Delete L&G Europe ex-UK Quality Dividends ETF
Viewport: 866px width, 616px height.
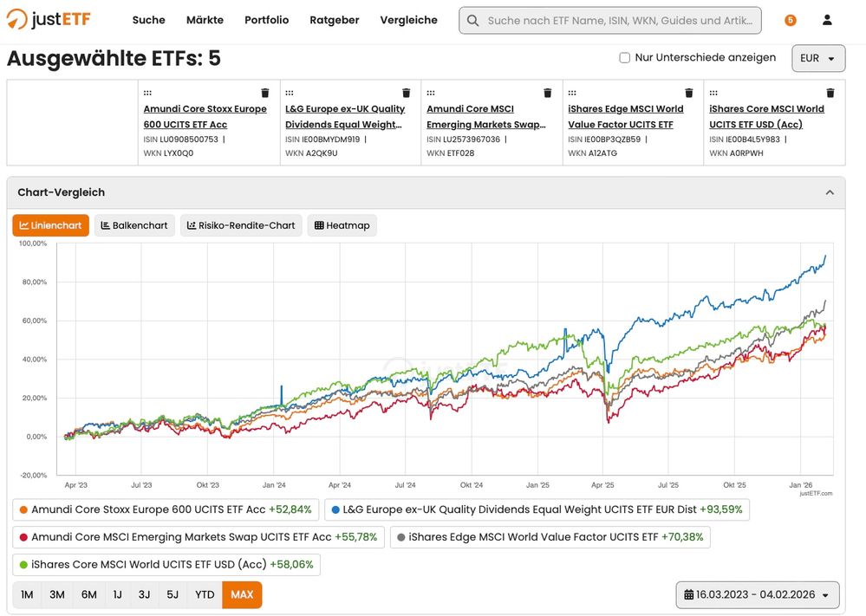coord(407,93)
